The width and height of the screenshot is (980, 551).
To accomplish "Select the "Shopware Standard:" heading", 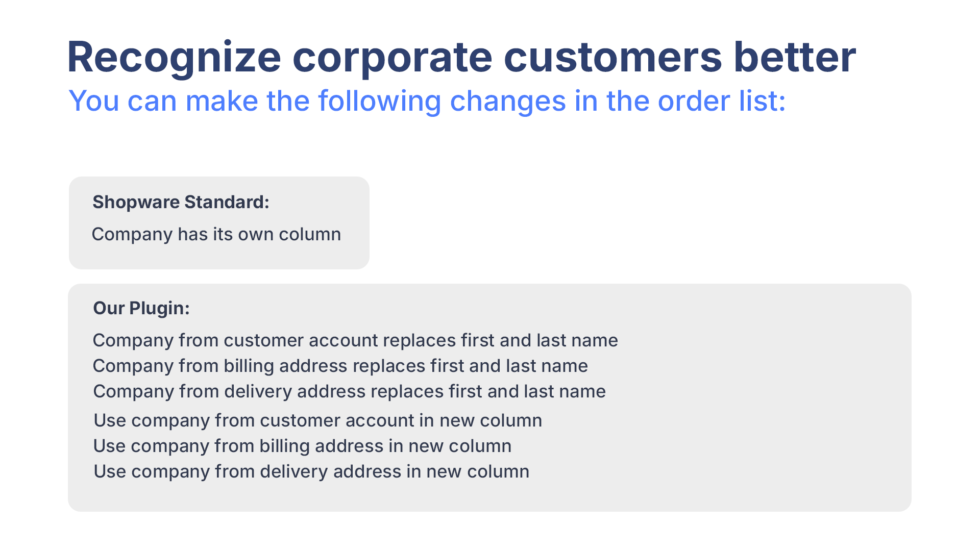I will pos(181,202).
